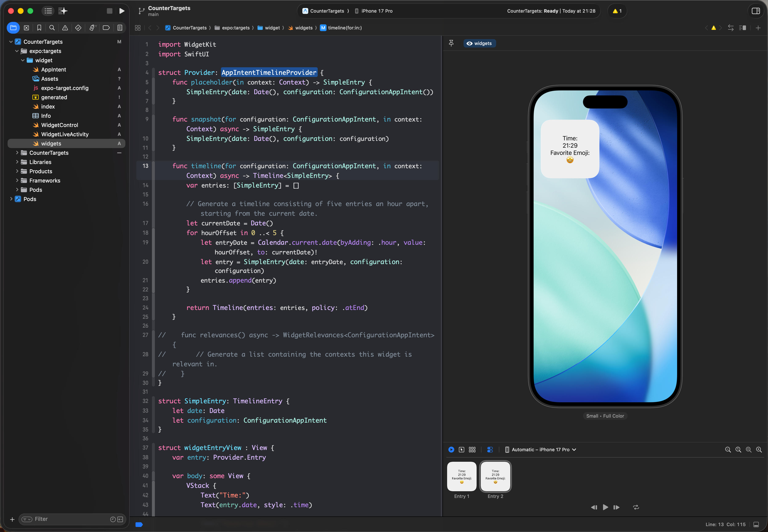This screenshot has width=768, height=532.
Task: Open the Issue navigator warning triangle
Action: pyautogui.click(x=65, y=28)
